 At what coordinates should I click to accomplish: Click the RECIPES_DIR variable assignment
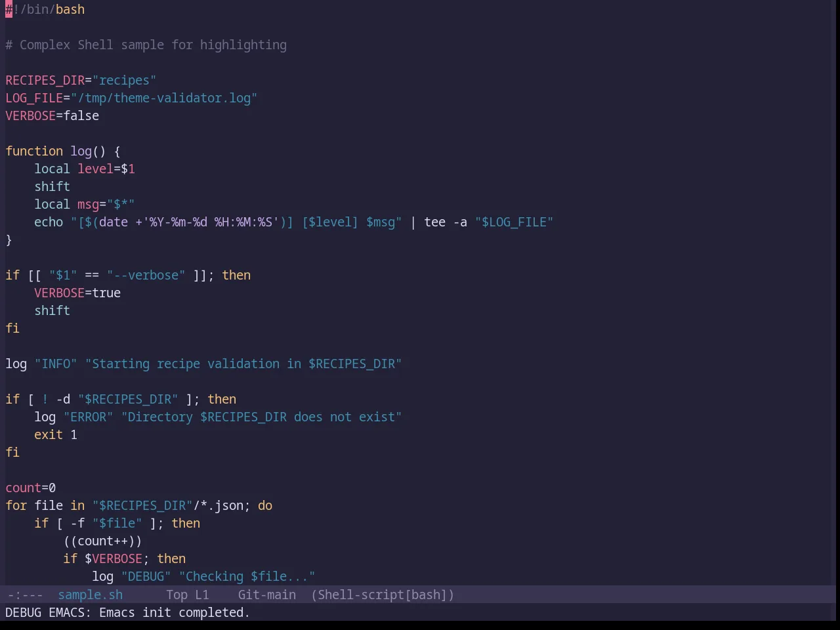[81, 80]
